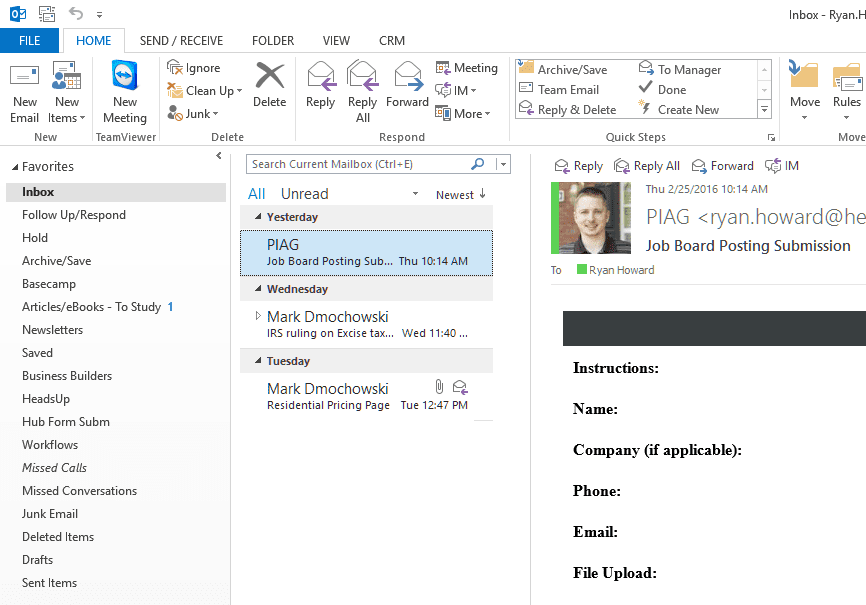This screenshot has height=605, width=866.
Task: Switch to the FOLDER tab
Action: pyautogui.click(x=273, y=41)
